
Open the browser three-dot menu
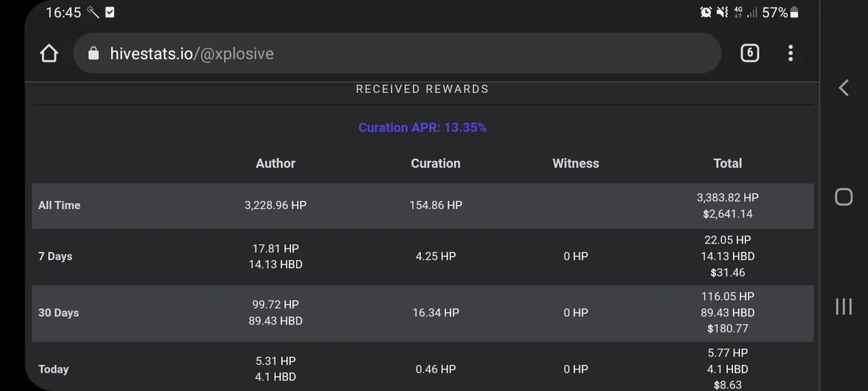point(791,53)
